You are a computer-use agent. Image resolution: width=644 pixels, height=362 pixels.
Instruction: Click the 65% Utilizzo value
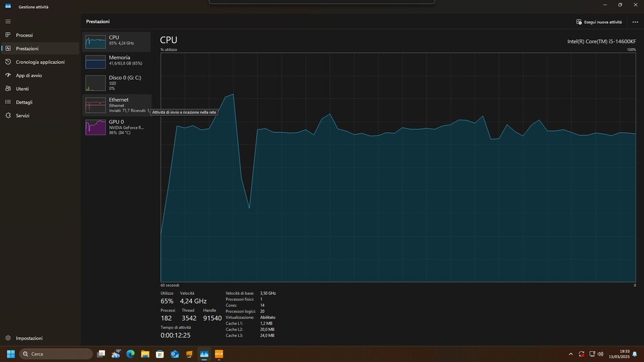pyautogui.click(x=167, y=301)
